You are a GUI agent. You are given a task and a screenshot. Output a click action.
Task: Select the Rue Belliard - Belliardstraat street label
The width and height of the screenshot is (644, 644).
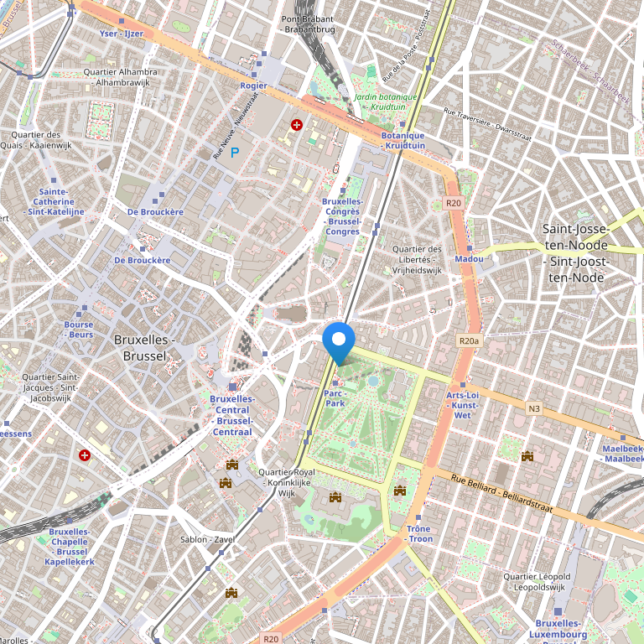click(x=502, y=493)
